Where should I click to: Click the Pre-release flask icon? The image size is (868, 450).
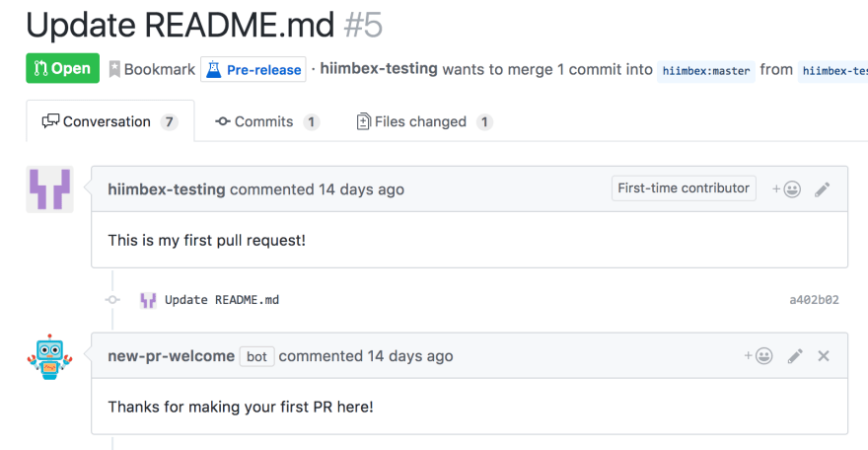(214, 69)
